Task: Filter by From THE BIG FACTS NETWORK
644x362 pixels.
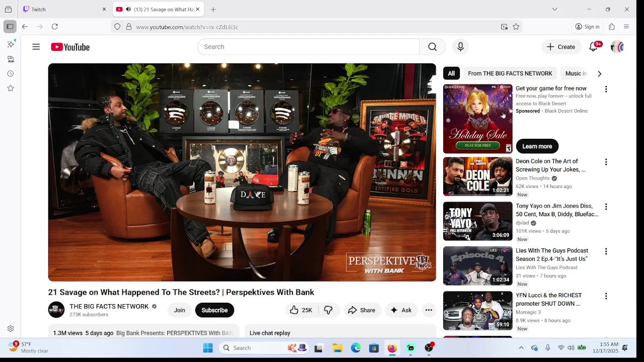Action: (x=510, y=73)
